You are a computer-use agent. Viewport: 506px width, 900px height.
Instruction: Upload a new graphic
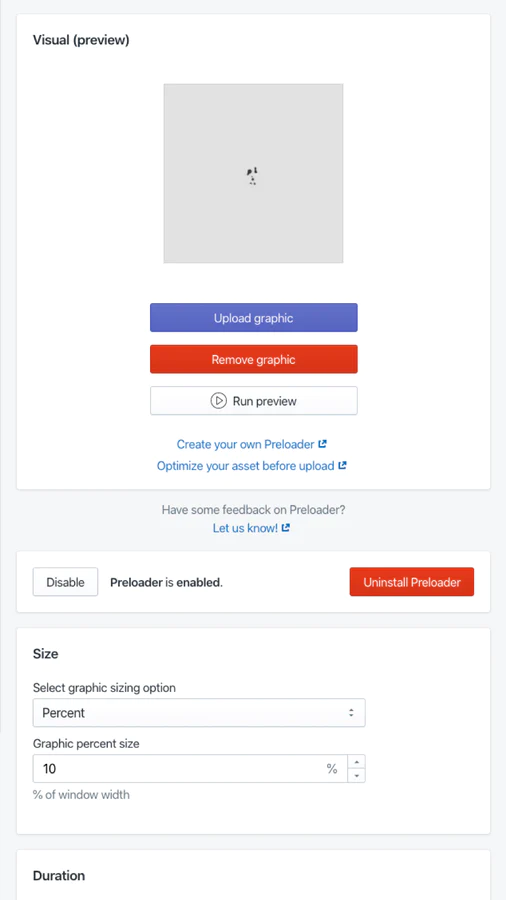coord(254,317)
